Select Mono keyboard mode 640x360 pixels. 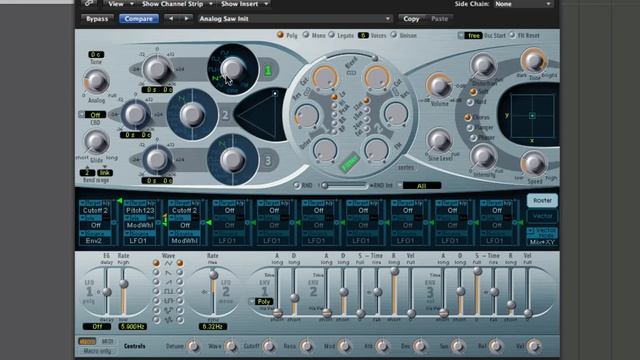pyautogui.click(x=306, y=35)
